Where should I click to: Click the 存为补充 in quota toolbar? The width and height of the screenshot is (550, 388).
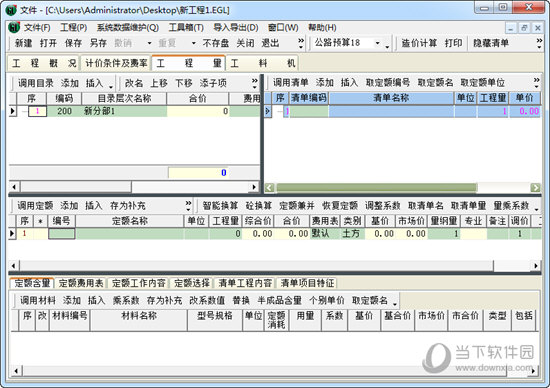[x=128, y=206]
